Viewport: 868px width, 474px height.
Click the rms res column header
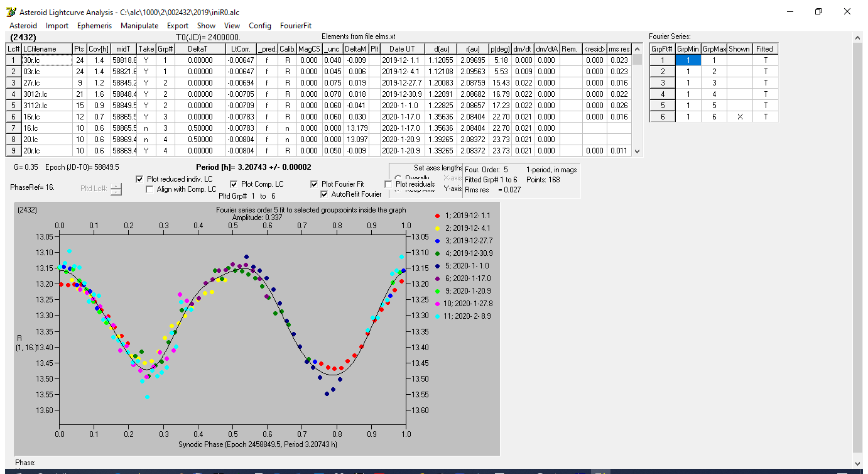click(619, 49)
